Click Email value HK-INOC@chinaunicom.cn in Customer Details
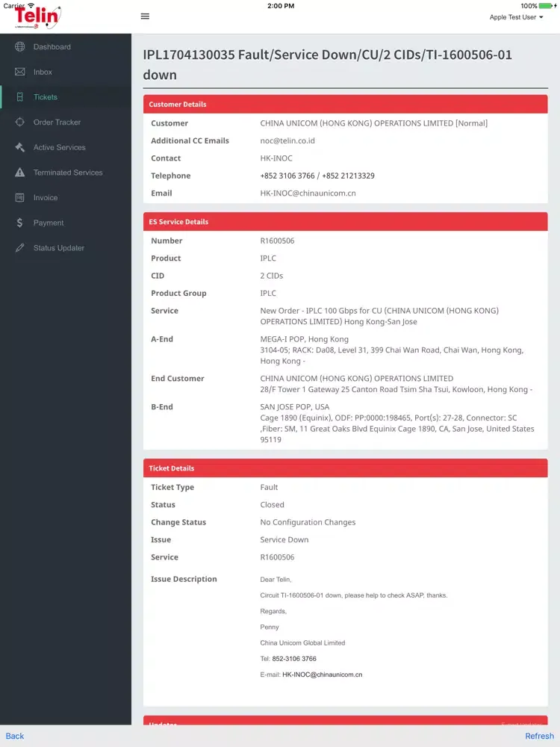The width and height of the screenshot is (560, 747). (308, 193)
